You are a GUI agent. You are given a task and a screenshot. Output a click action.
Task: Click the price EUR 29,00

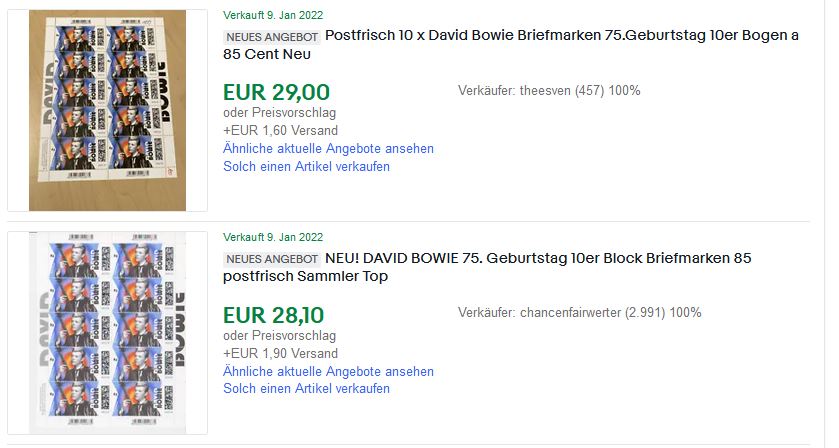point(276,93)
